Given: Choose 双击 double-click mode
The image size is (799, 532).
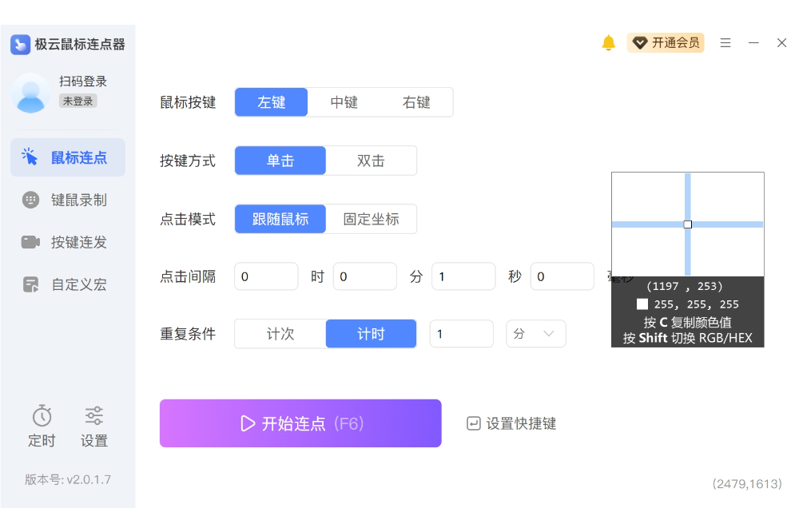Looking at the screenshot, I should coord(371,161).
